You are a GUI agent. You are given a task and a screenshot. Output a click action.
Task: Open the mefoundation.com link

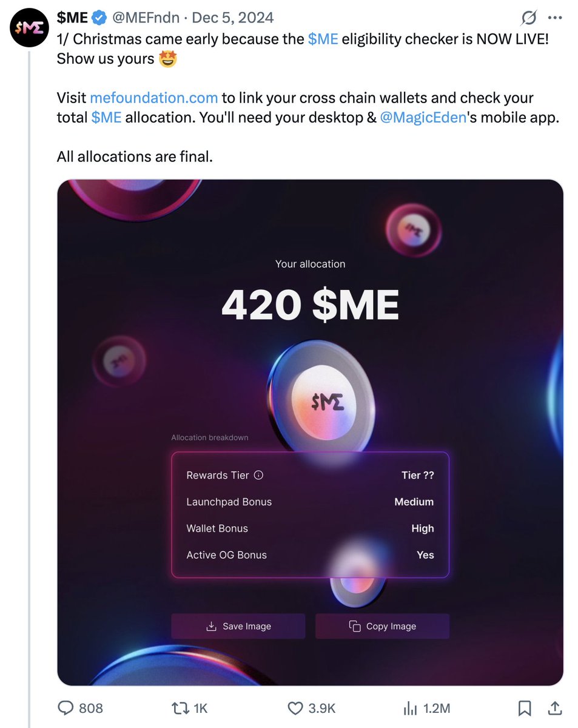click(x=153, y=98)
